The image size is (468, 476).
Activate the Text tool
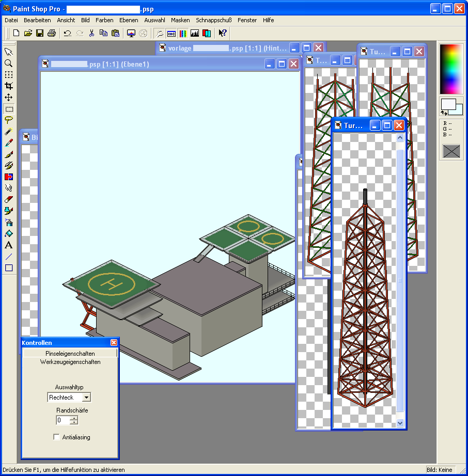[x=9, y=245]
